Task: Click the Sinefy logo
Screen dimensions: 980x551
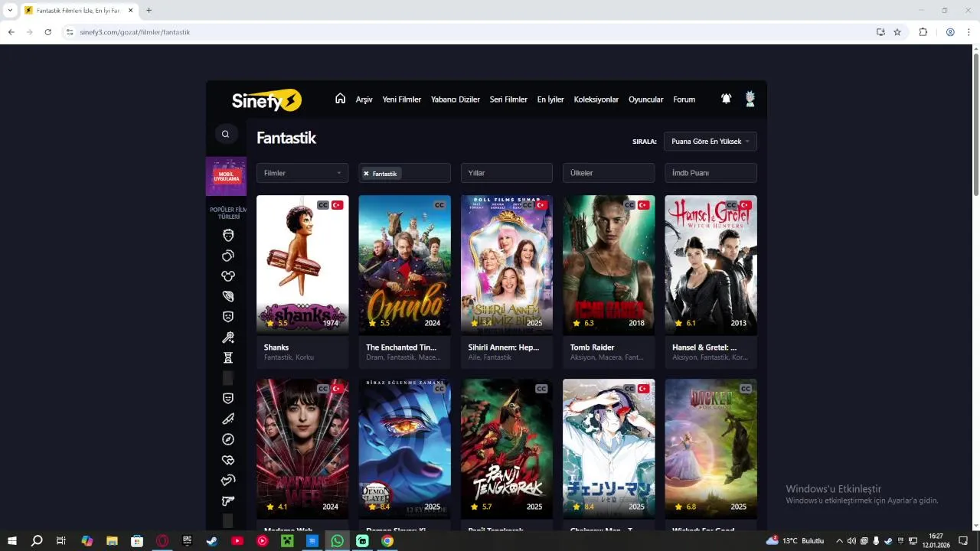Action: point(266,100)
